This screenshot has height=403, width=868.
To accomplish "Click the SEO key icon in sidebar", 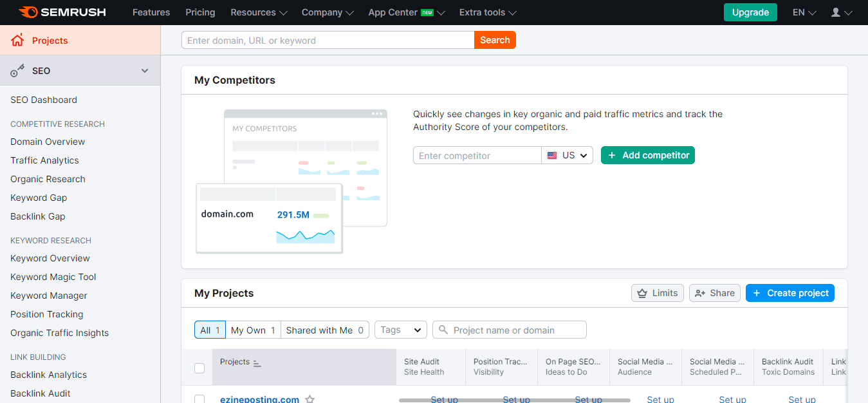I will coord(17,71).
